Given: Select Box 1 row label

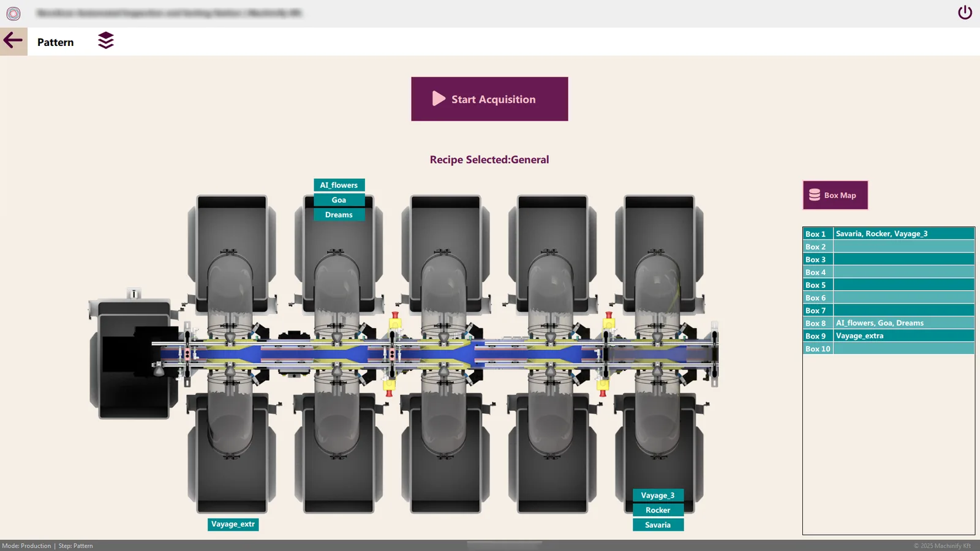Looking at the screenshot, I should 818,234.
